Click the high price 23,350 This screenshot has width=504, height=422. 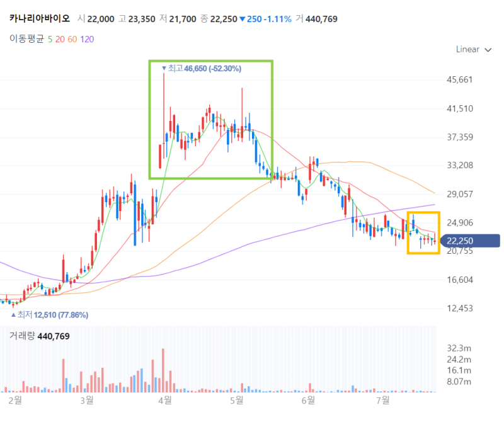[x=142, y=20]
